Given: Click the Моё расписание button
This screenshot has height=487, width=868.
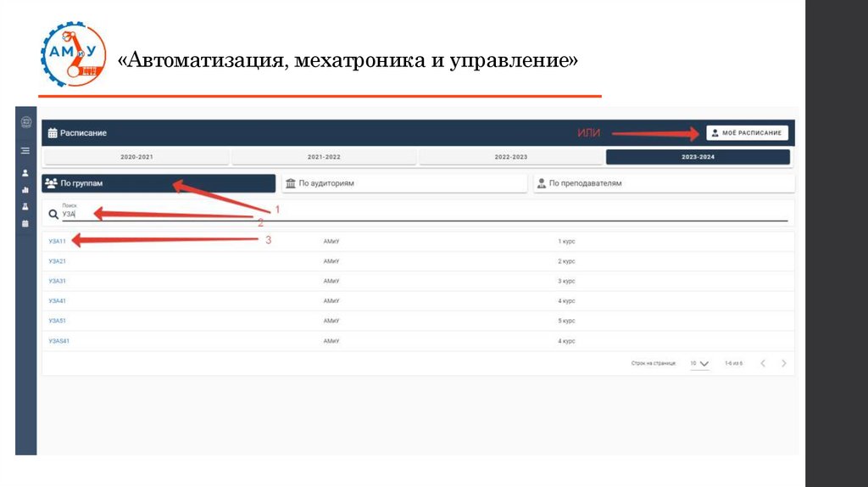Looking at the screenshot, I should tap(747, 133).
